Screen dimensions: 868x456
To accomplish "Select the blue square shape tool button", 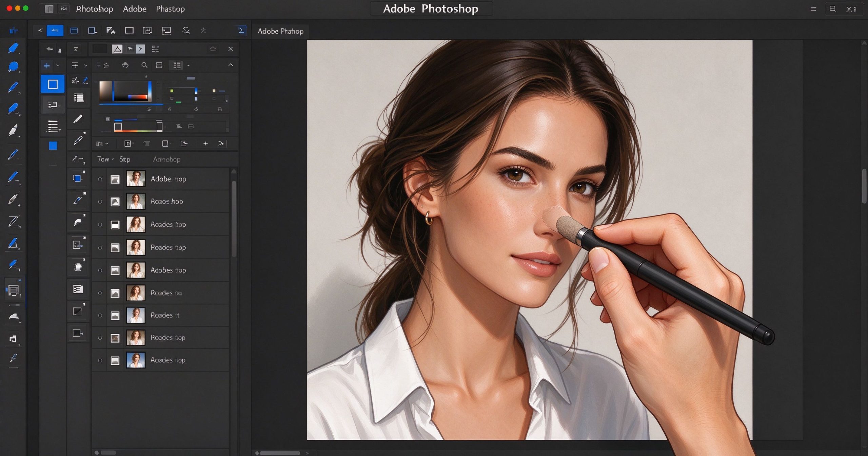I will tap(53, 84).
